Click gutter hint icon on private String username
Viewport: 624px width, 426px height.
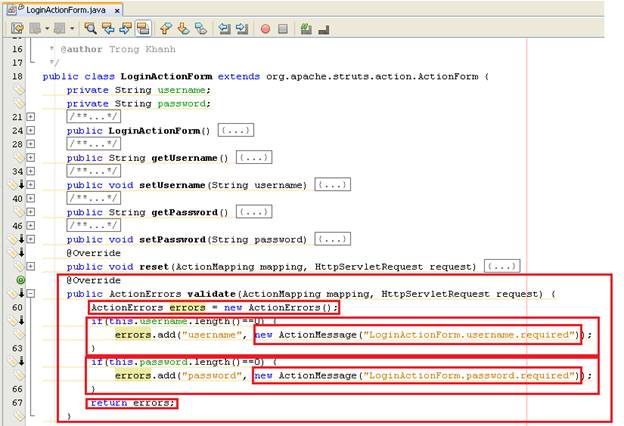coord(20,90)
